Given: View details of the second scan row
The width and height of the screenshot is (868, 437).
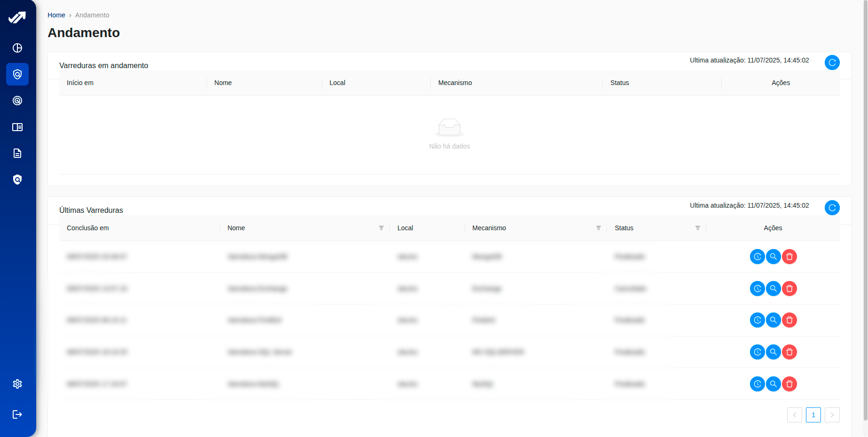Looking at the screenshot, I should pos(773,289).
